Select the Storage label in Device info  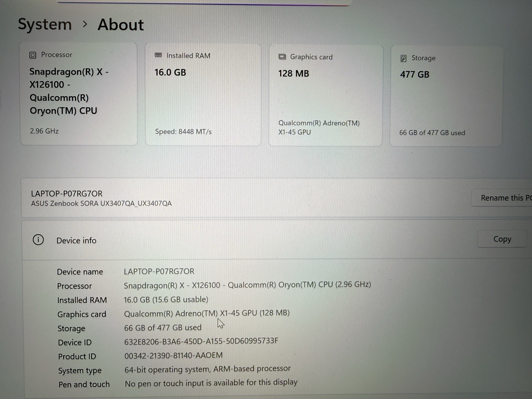coord(71,329)
